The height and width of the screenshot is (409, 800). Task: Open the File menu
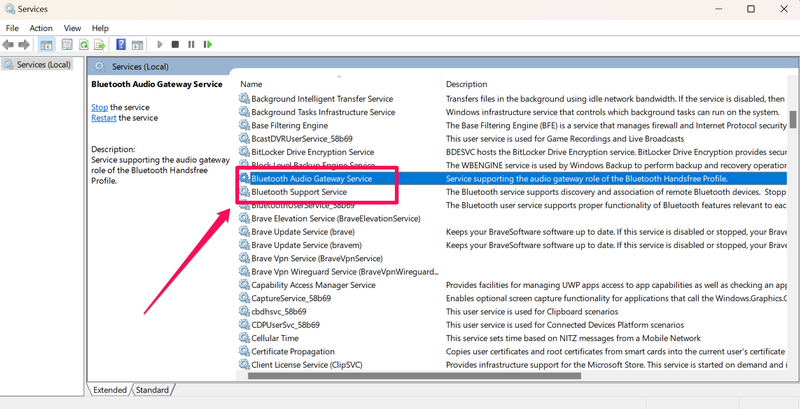click(x=12, y=28)
